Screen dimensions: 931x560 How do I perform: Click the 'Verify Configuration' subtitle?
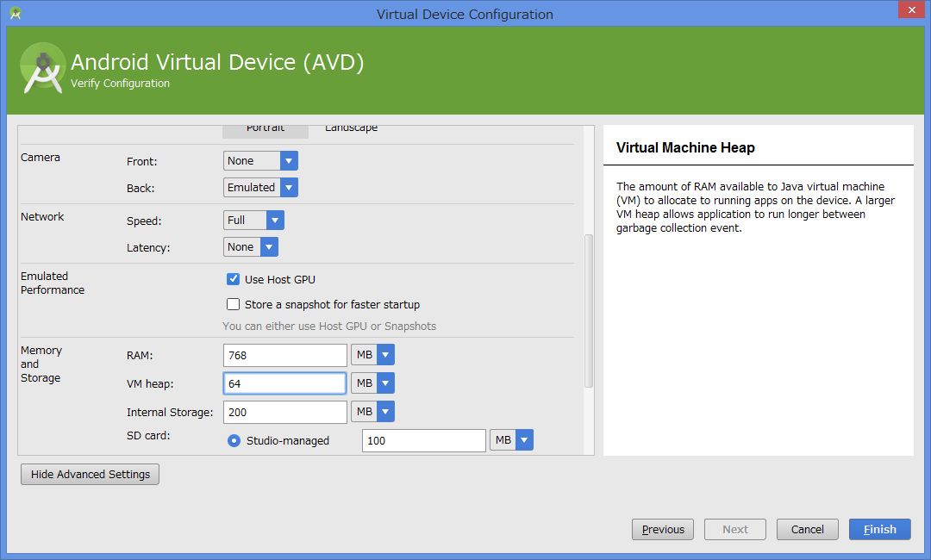point(120,83)
